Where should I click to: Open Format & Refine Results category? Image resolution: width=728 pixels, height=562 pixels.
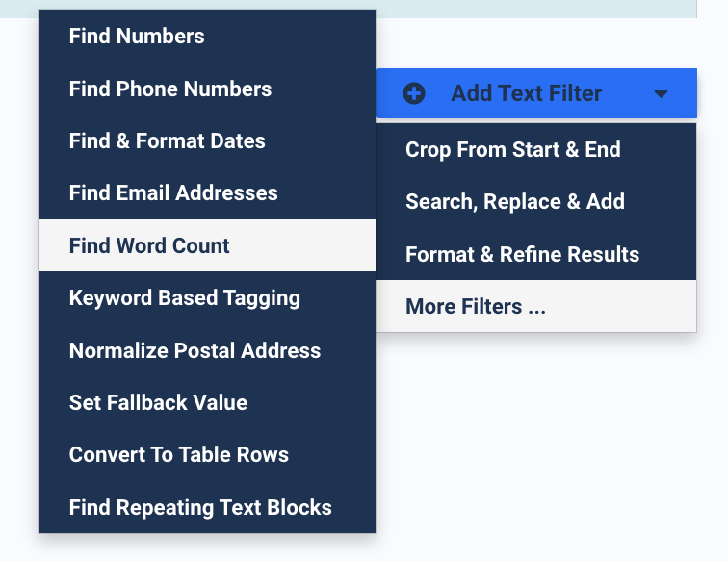[x=535, y=254]
